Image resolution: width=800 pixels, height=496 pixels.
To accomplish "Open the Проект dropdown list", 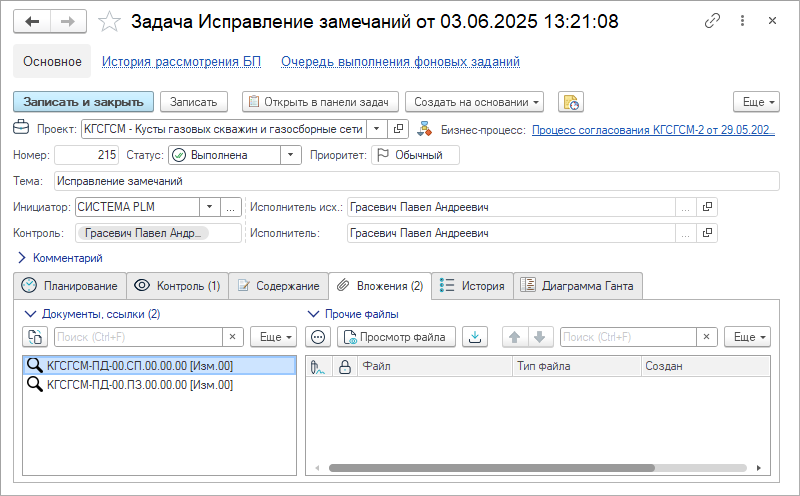I will pyautogui.click(x=374, y=129).
